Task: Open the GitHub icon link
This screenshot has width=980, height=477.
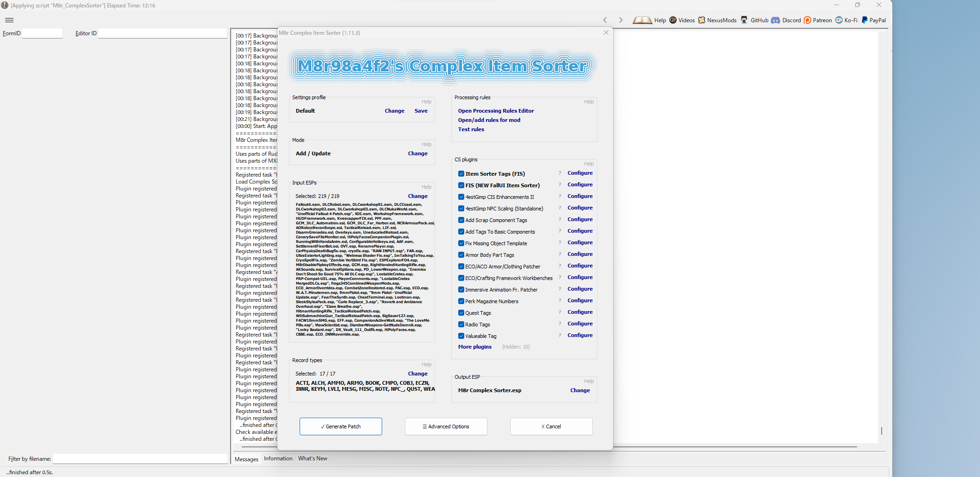Action: [x=744, y=20]
